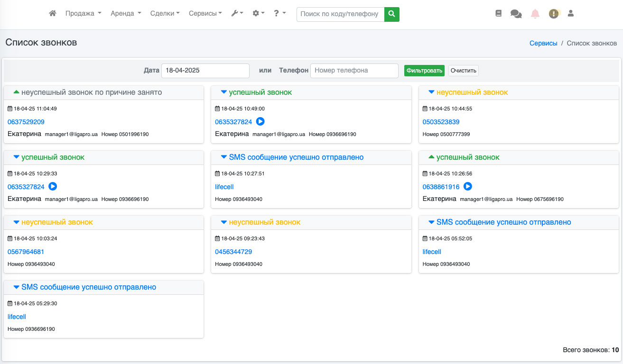Expand the gear settings dropdown
Image resolution: width=623 pixels, height=364 pixels.
click(x=258, y=14)
